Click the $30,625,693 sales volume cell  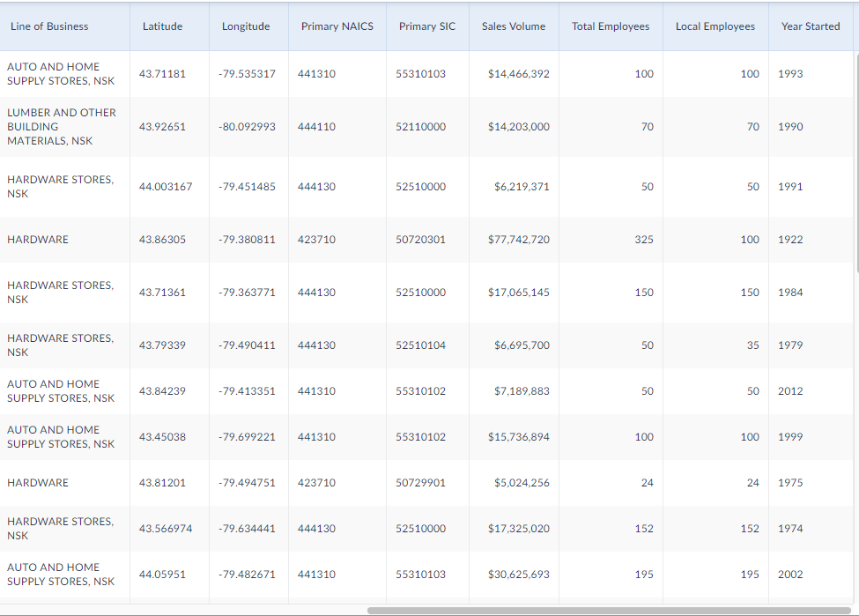pos(518,575)
